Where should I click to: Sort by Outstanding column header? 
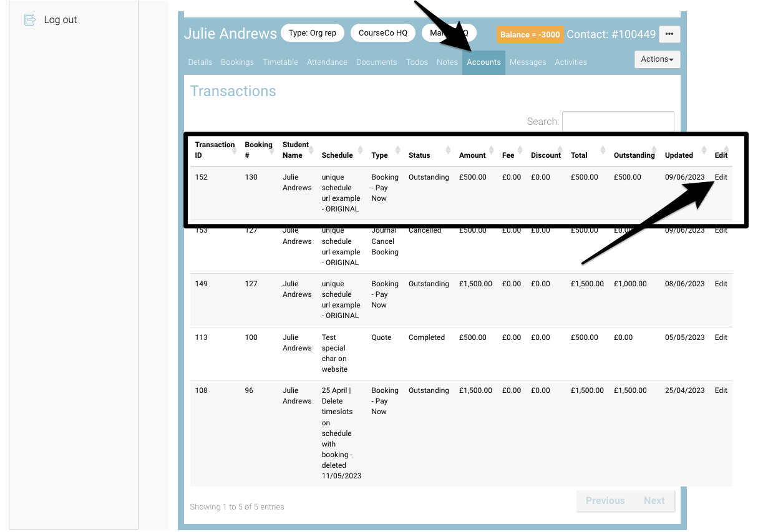coord(634,155)
